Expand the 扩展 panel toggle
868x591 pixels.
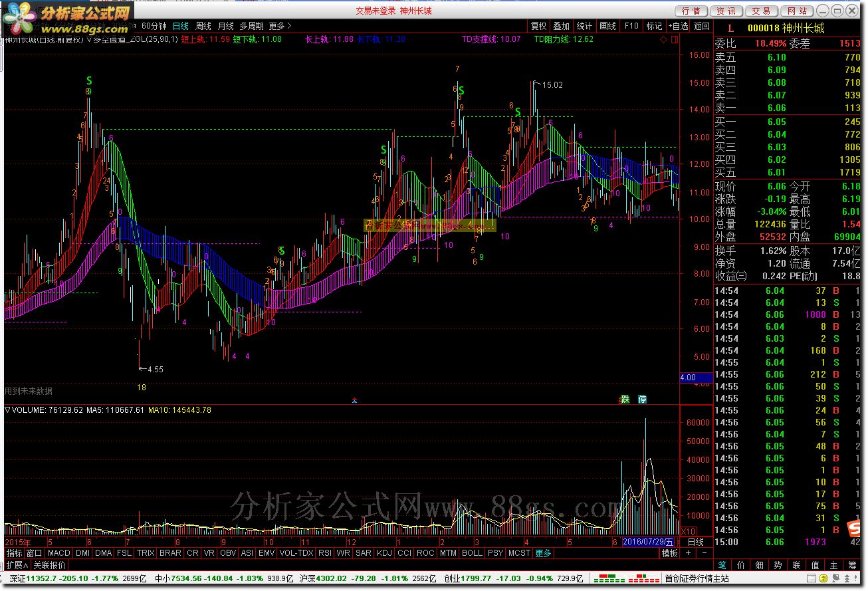tap(17, 565)
